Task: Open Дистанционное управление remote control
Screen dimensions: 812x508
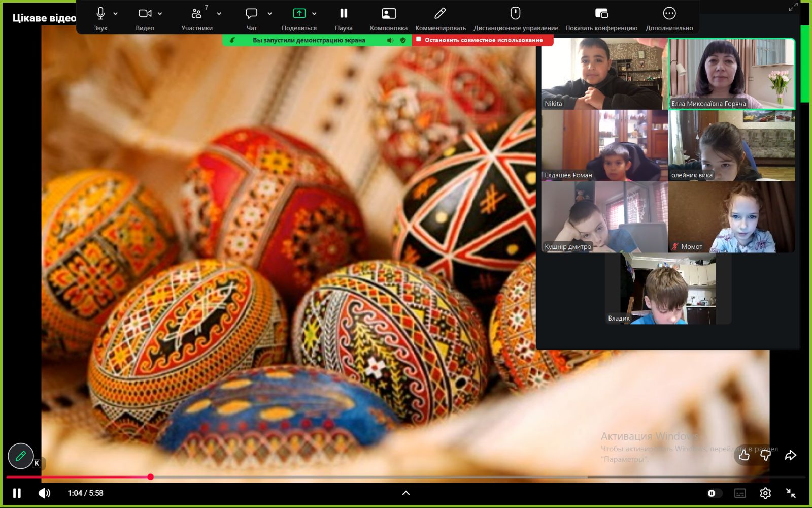Action: click(515, 14)
